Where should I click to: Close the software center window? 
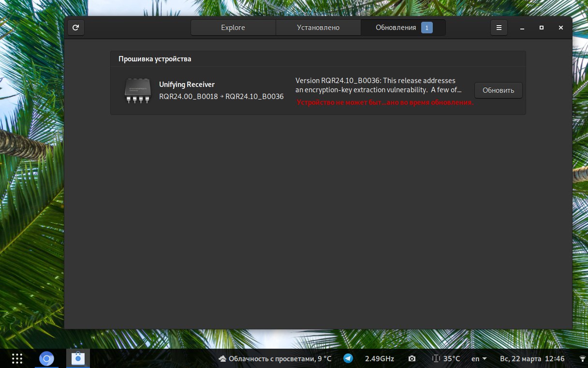coord(561,28)
